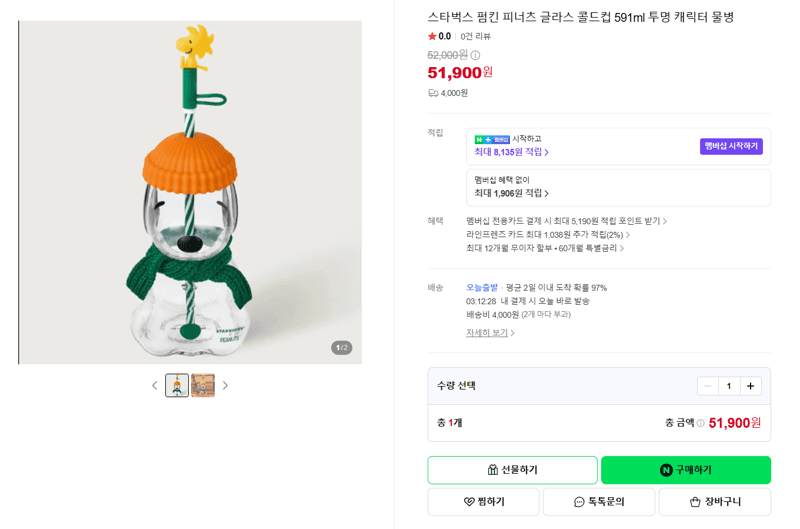Screen dimensions: 800x529
Task: Click the green 구매하기 purchase button
Action: [686, 470]
